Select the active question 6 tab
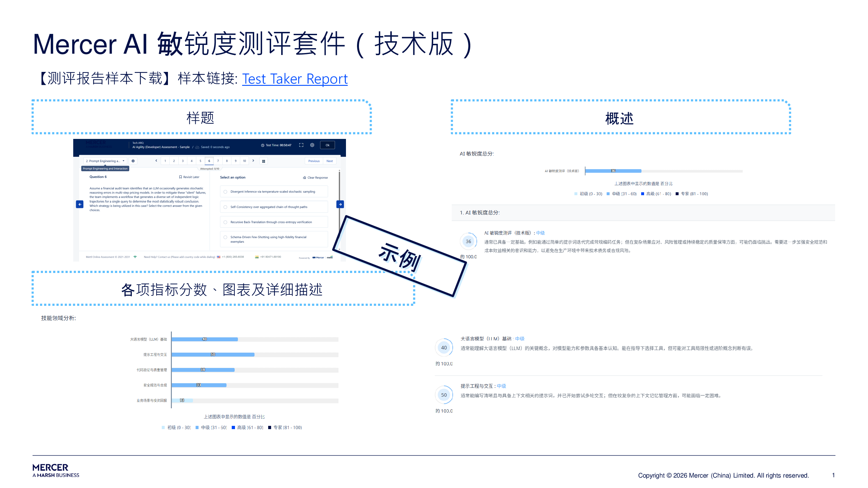 click(209, 161)
